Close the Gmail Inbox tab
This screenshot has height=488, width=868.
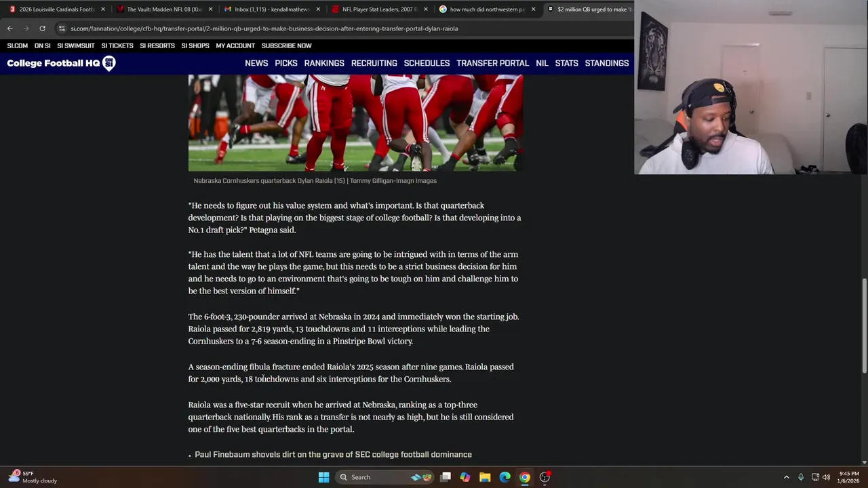pyautogui.click(x=318, y=9)
